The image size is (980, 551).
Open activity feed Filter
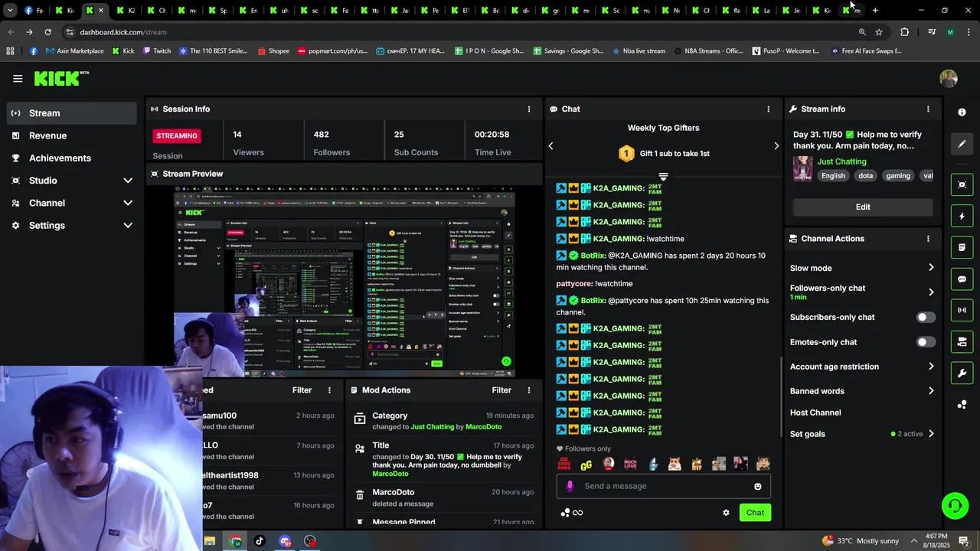coord(302,390)
